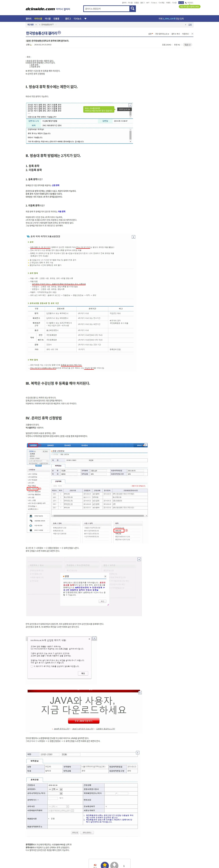Image resolution: width=219 pixels, height=868 pixels.
Task: Click the dcinside.com logo
Action: (40, 9)
